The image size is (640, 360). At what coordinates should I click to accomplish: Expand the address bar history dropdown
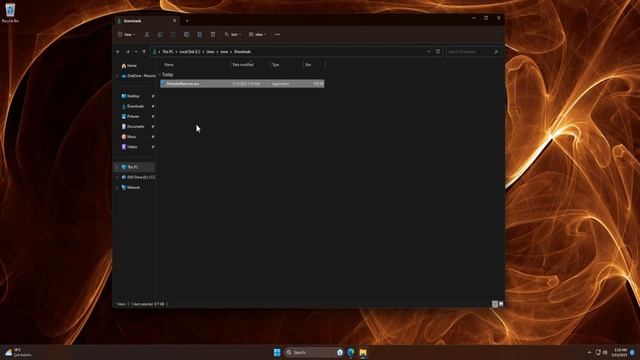pyautogui.click(x=429, y=52)
